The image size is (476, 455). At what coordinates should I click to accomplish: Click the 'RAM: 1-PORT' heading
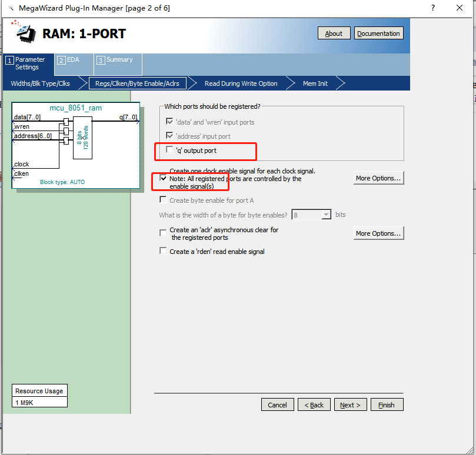point(84,34)
